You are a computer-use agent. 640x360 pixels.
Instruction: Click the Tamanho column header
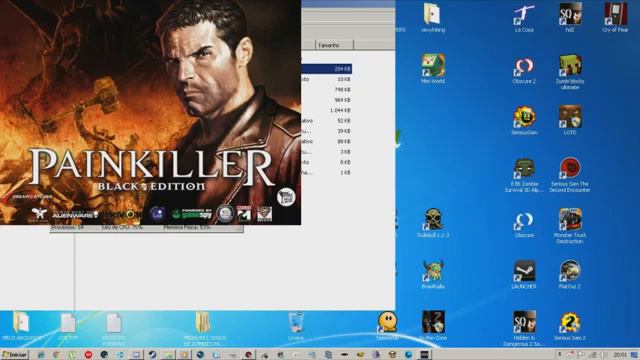334,45
